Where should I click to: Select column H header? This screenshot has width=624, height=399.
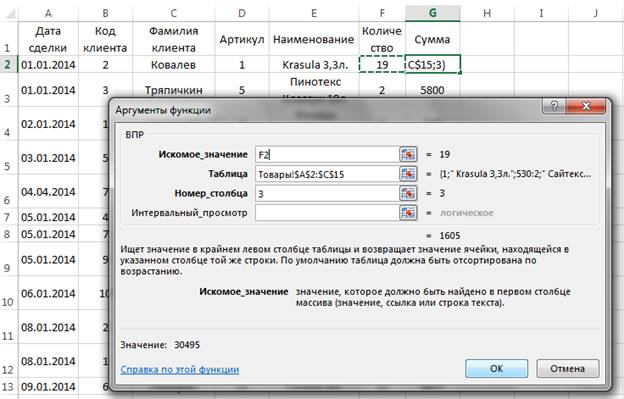pos(487,14)
